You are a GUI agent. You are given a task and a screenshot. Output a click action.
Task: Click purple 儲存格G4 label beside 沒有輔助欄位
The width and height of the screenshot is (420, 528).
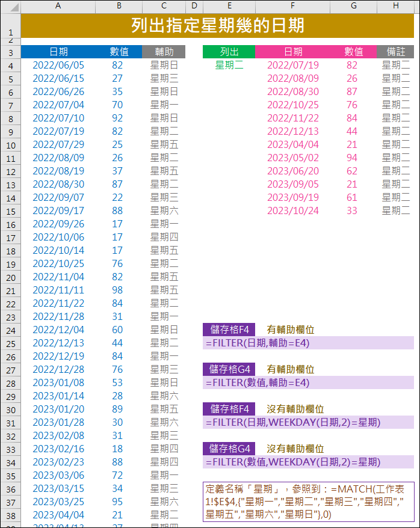click(x=229, y=449)
